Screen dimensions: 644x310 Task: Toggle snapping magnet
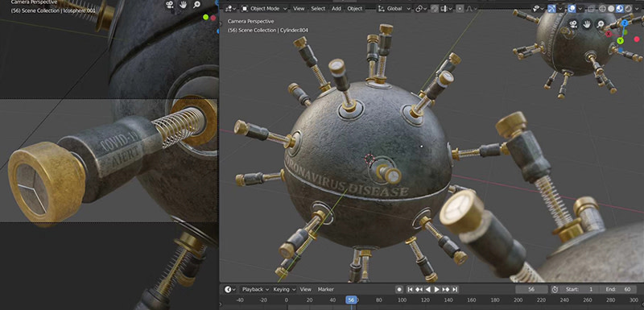tap(435, 8)
